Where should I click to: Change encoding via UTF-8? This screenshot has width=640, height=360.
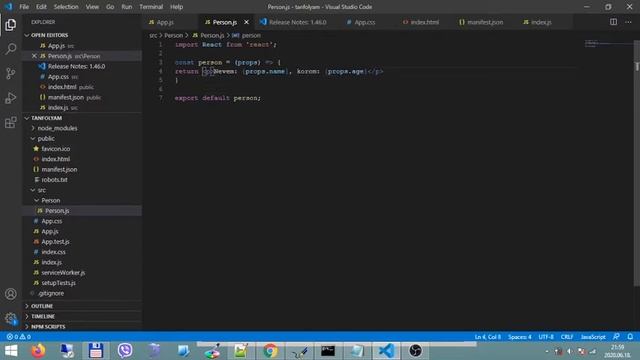(x=546, y=337)
